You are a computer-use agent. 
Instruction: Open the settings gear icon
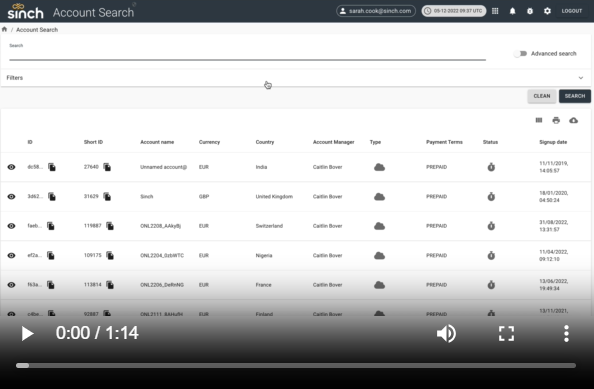tap(547, 11)
